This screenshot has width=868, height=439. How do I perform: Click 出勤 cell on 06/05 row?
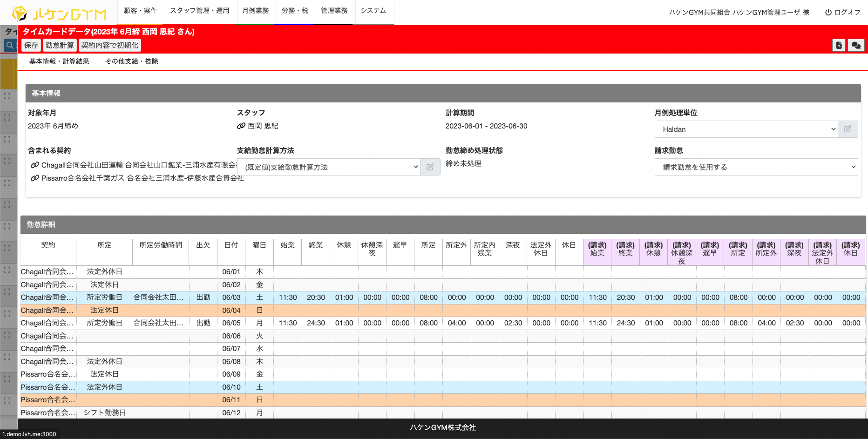tap(203, 323)
